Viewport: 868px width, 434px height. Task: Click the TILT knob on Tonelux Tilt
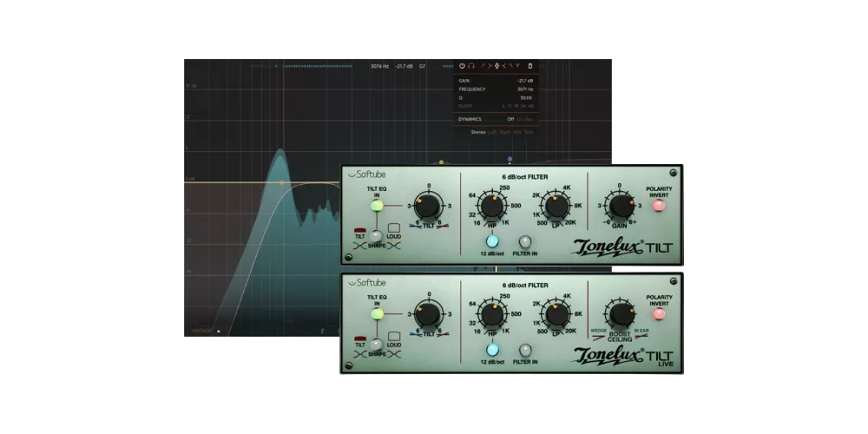tap(428, 206)
